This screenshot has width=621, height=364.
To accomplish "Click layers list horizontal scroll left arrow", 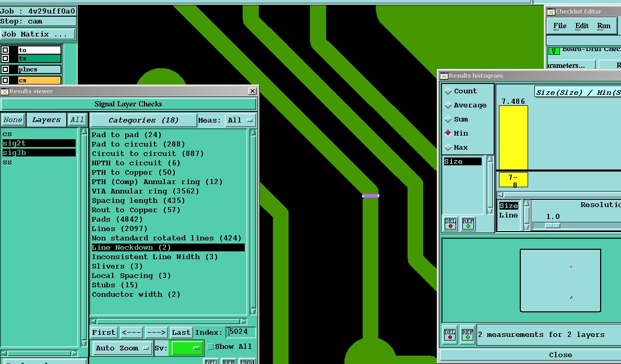I will [4, 353].
